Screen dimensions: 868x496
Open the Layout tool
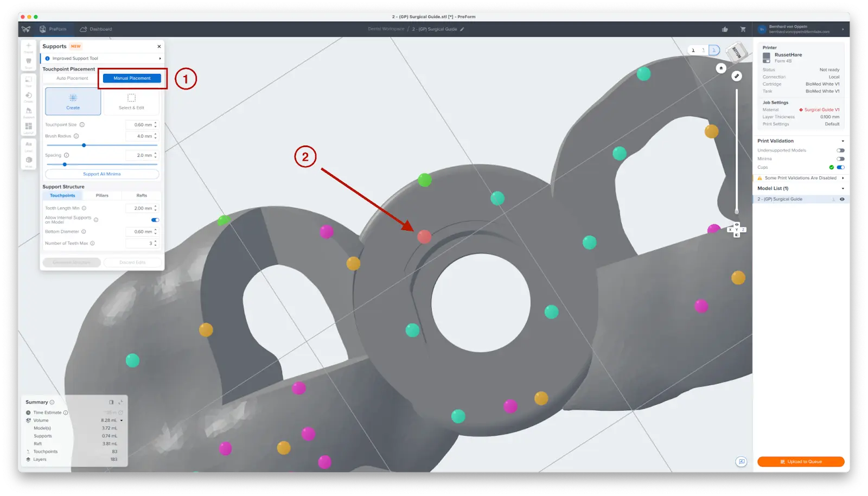[x=28, y=125]
